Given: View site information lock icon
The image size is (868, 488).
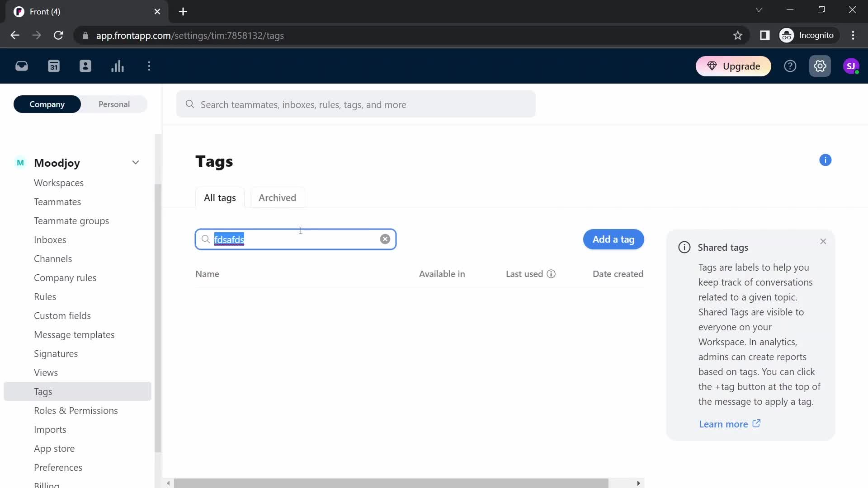Looking at the screenshot, I should point(85,35).
